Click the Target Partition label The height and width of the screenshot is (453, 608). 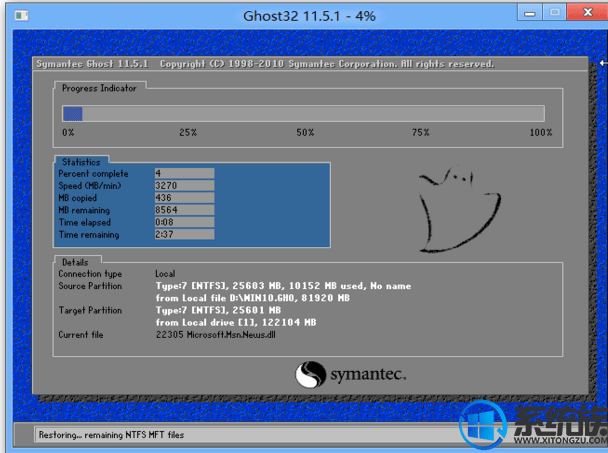click(x=90, y=310)
